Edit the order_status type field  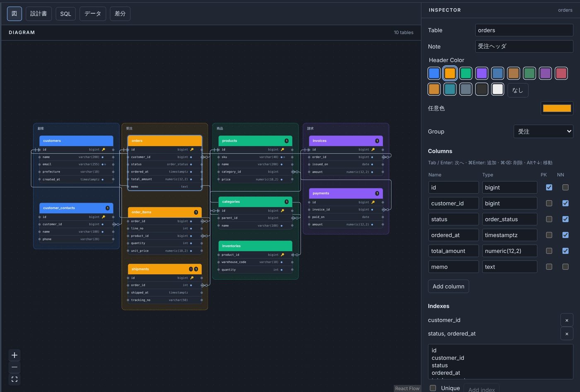click(510, 219)
